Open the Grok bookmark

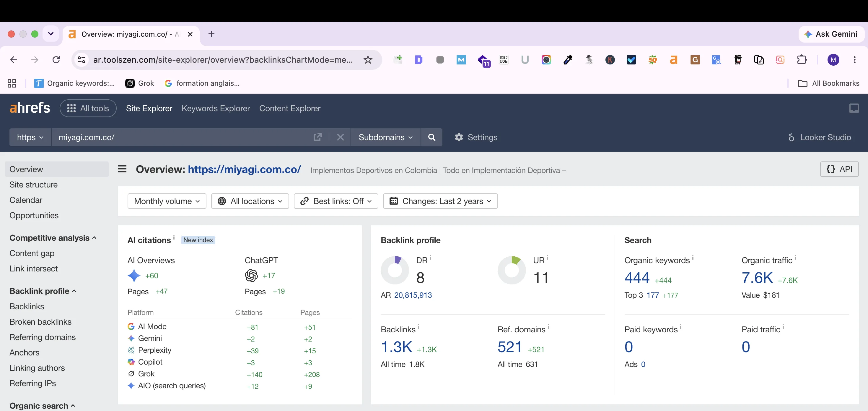pos(139,83)
